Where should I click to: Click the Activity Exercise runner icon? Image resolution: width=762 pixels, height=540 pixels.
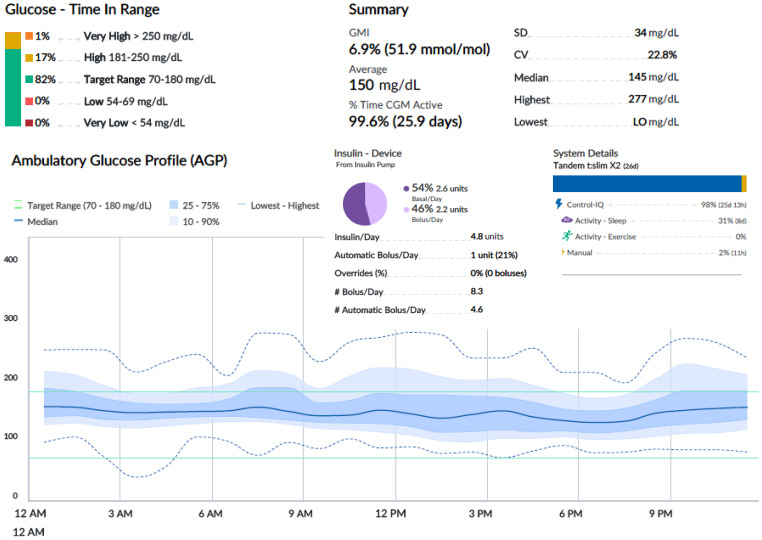coord(567,236)
